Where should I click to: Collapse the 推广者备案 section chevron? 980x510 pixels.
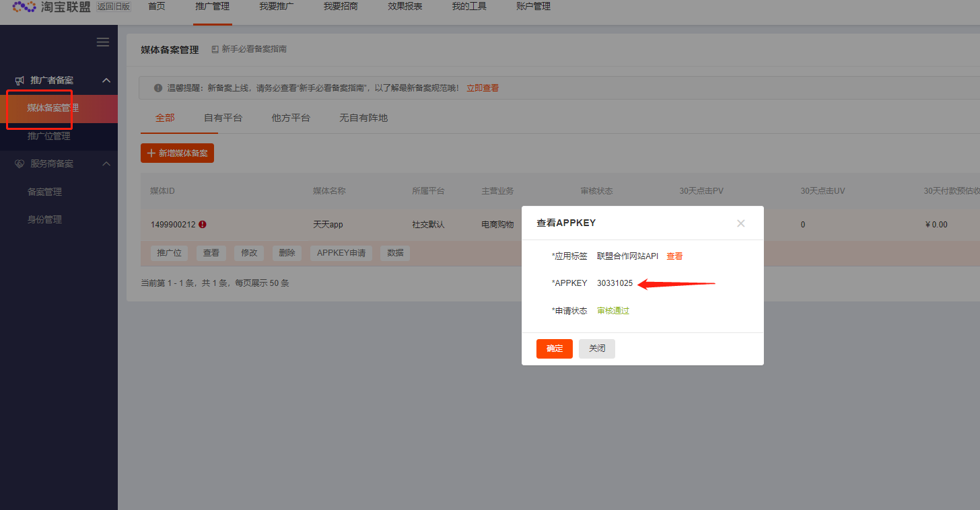click(106, 80)
